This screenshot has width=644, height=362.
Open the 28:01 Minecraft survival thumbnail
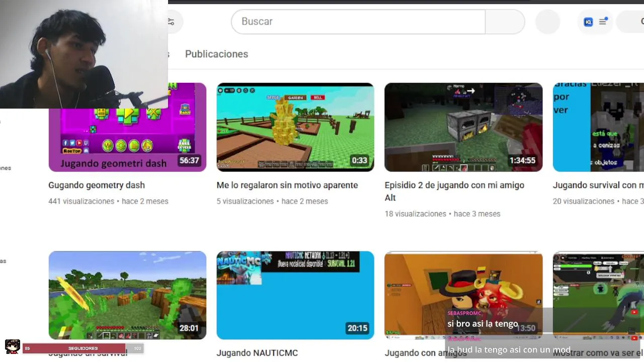(127, 295)
